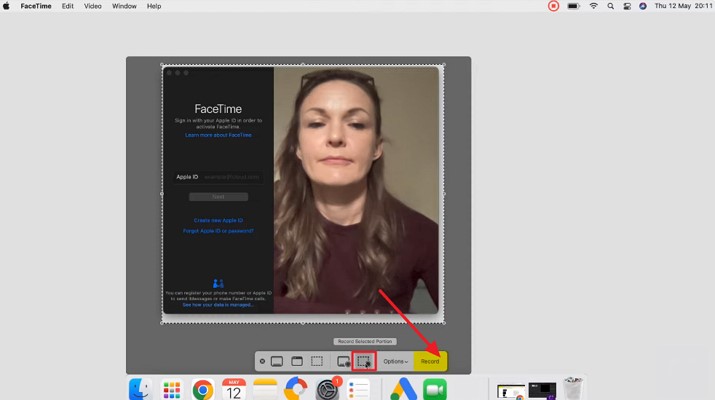Click Forgot Apple ID or password link
The image size is (715, 400).
coord(218,231)
